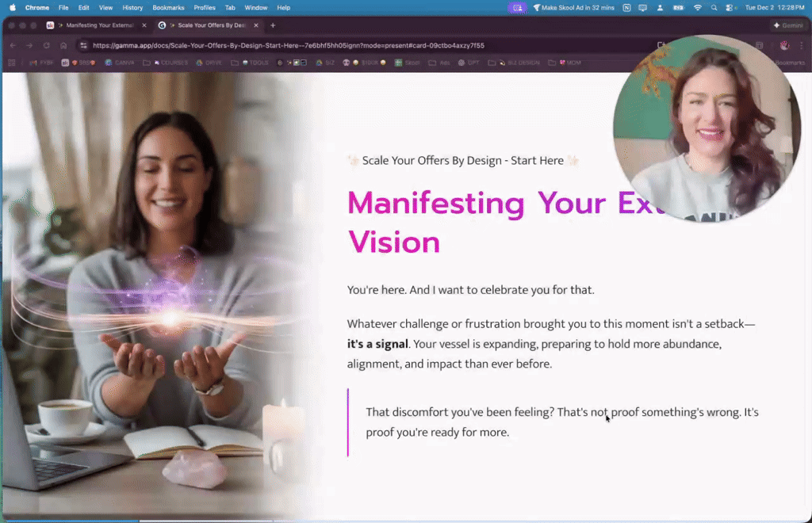Click the display mirroring menu bar icon
This screenshot has height=523, width=812.
click(642, 8)
